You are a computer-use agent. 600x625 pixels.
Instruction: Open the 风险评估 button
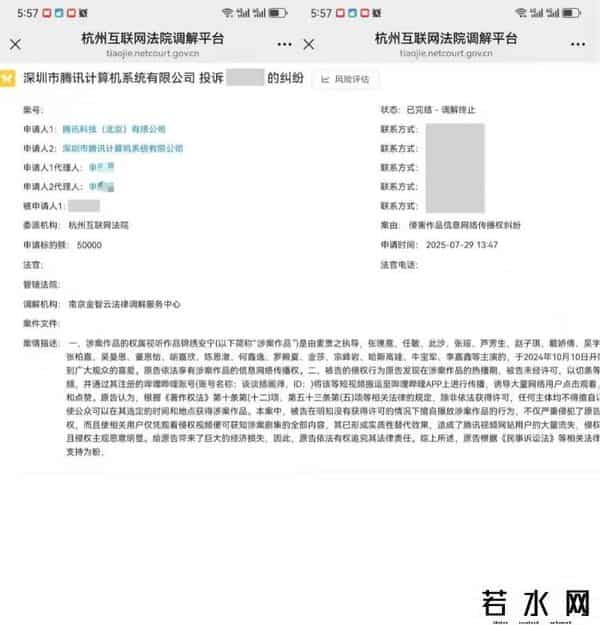[345, 79]
